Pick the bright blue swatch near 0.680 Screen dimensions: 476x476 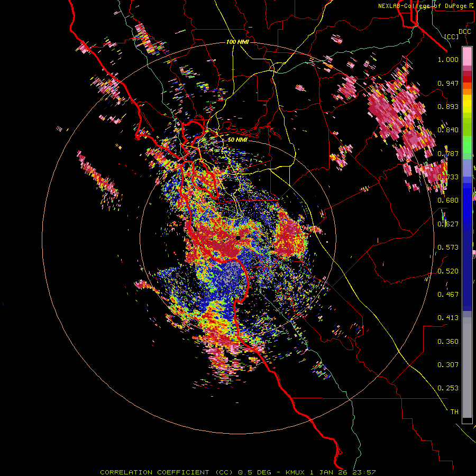click(467, 202)
